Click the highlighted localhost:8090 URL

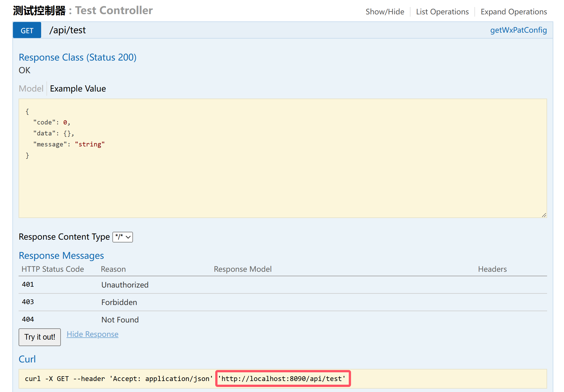point(283,379)
